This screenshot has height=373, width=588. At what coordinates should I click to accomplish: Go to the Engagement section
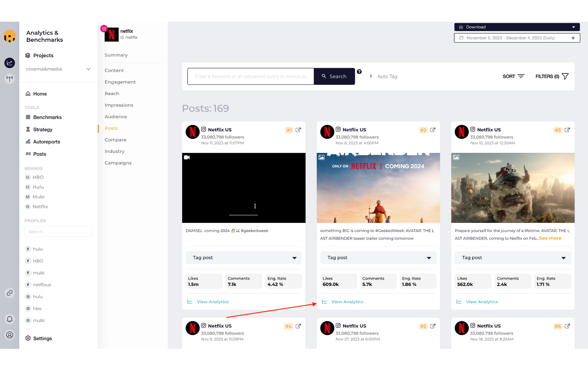120,82
